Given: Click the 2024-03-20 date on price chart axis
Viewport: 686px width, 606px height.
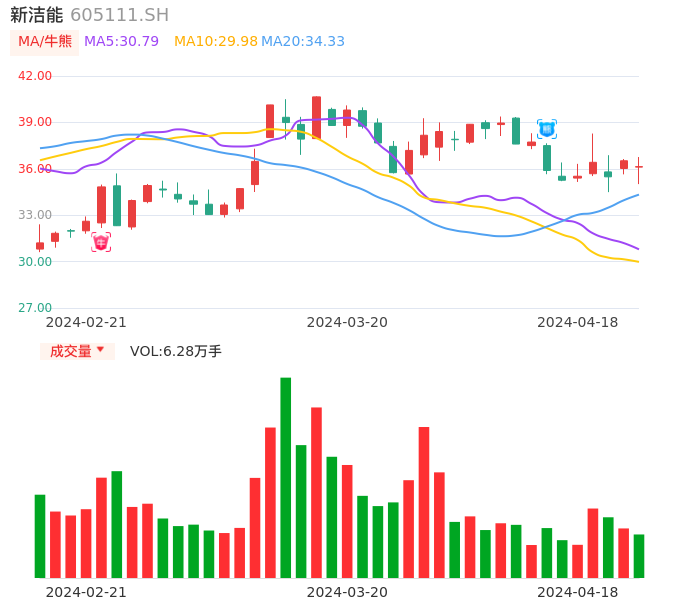Looking at the screenshot, I should pos(347,322).
